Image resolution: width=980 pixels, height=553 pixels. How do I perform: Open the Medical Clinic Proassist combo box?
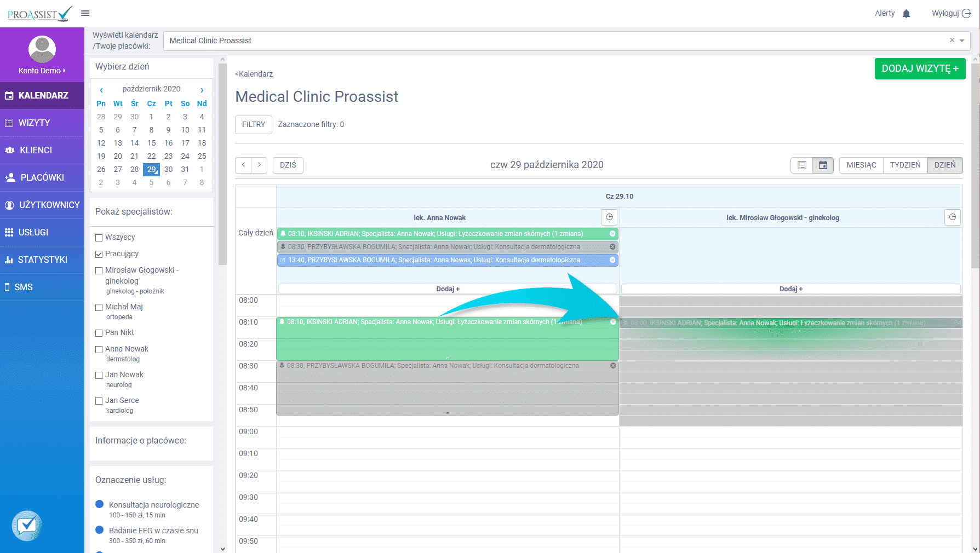coord(566,41)
